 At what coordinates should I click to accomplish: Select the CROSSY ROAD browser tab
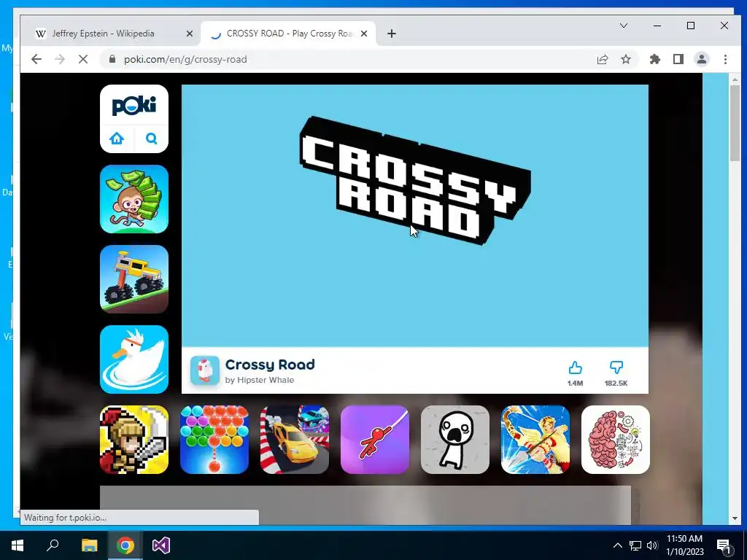(288, 34)
